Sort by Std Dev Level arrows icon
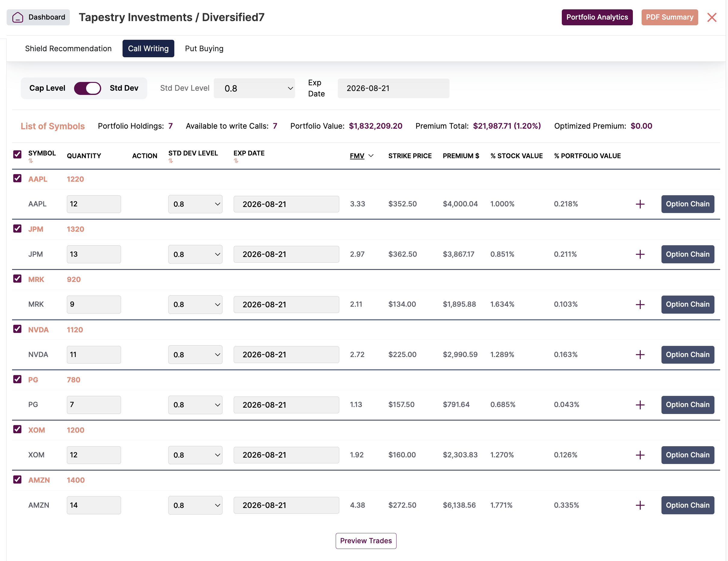The height and width of the screenshot is (561, 728). click(x=171, y=161)
